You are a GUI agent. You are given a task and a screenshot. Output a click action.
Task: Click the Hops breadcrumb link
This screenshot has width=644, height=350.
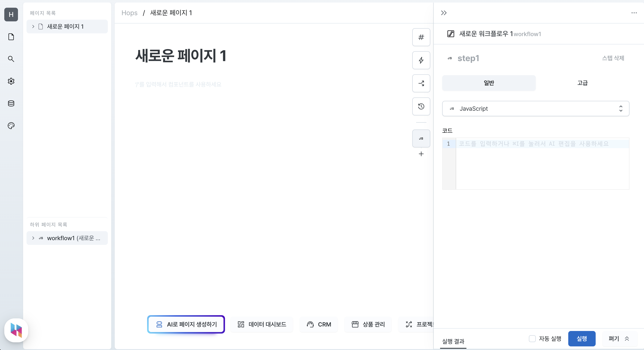pyautogui.click(x=129, y=13)
